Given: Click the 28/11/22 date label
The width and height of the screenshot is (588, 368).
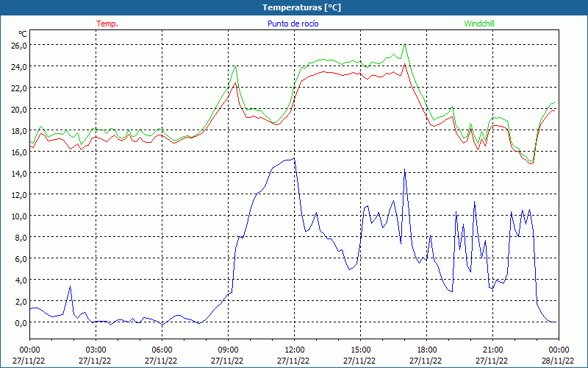Looking at the screenshot, I should pos(558,361).
